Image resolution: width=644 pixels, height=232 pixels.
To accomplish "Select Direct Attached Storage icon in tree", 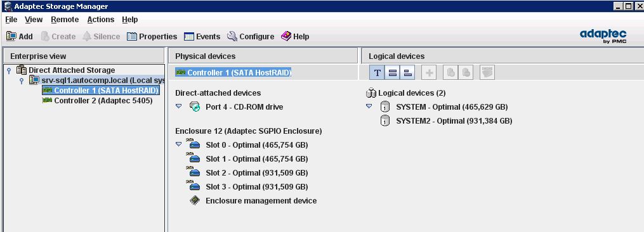I will tap(22, 70).
